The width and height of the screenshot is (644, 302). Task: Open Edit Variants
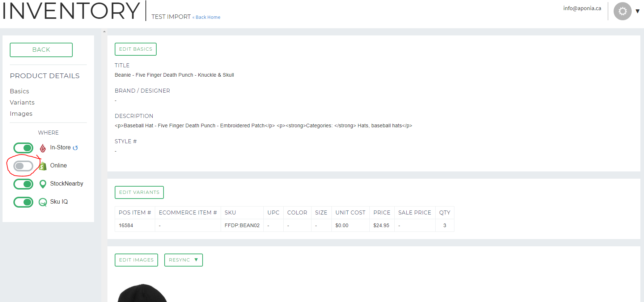139,192
